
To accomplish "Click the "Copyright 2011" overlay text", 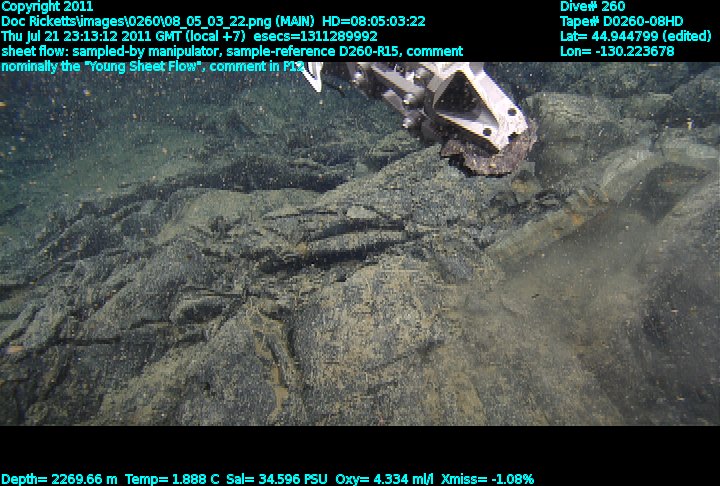I will pos(47,6).
